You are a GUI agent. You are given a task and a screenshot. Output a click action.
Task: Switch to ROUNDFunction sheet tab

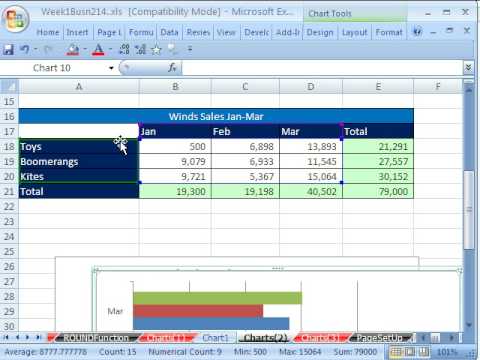tap(96, 338)
